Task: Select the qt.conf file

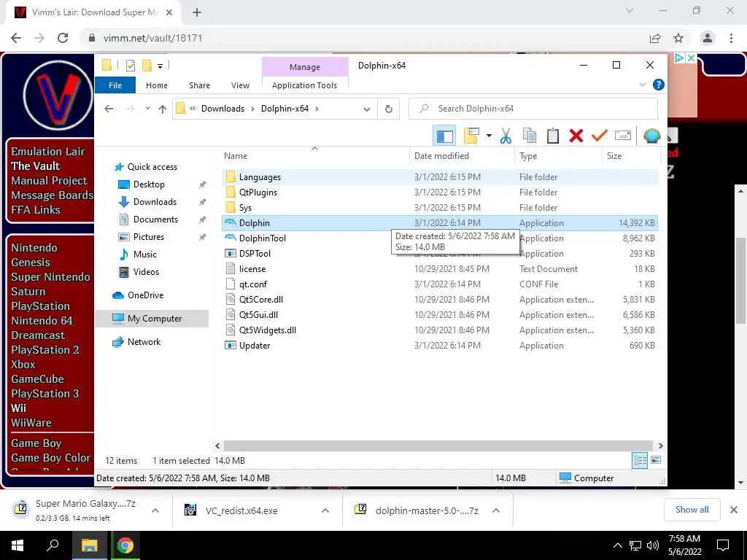Action: 440,284
